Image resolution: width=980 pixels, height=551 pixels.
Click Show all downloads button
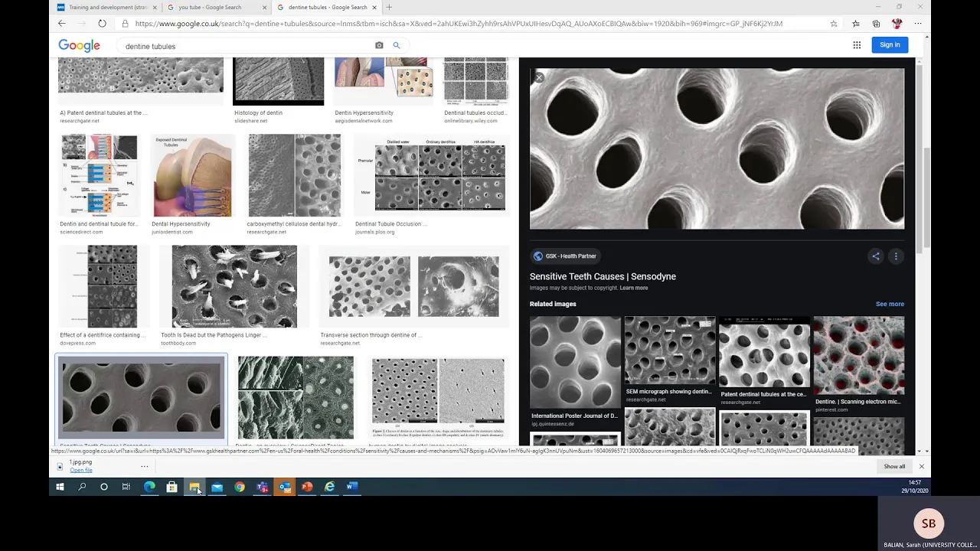coord(894,467)
